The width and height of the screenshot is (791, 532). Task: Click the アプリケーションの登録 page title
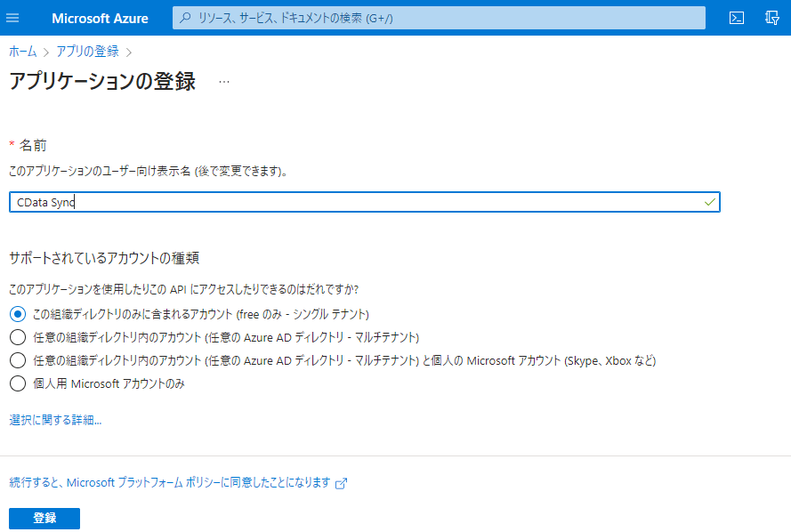coord(102,82)
